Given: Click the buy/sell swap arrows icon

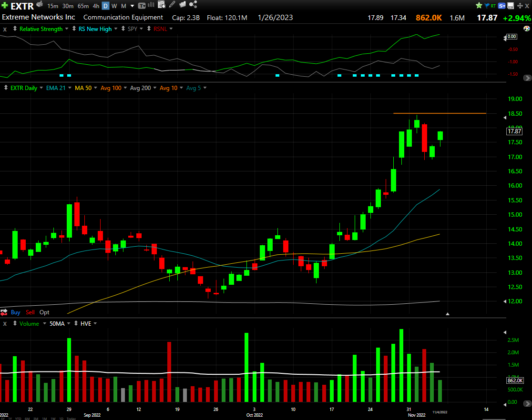Looking at the screenshot, I should coord(4,312).
